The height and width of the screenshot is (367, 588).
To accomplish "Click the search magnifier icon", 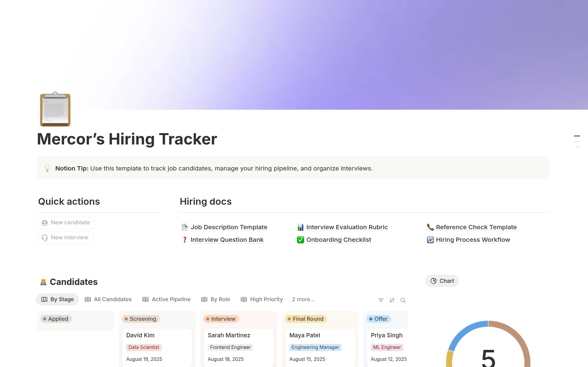I will [x=403, y=300].
